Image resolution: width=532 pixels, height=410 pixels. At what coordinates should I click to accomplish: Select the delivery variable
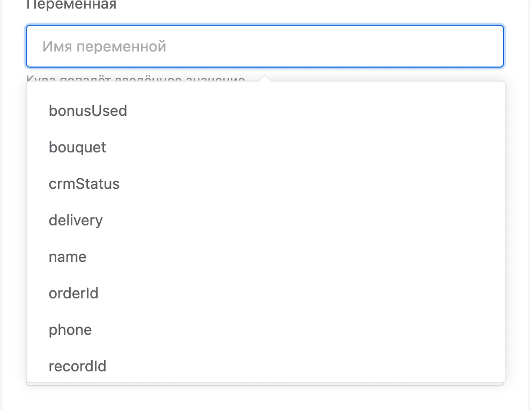(x=265, y=220)
